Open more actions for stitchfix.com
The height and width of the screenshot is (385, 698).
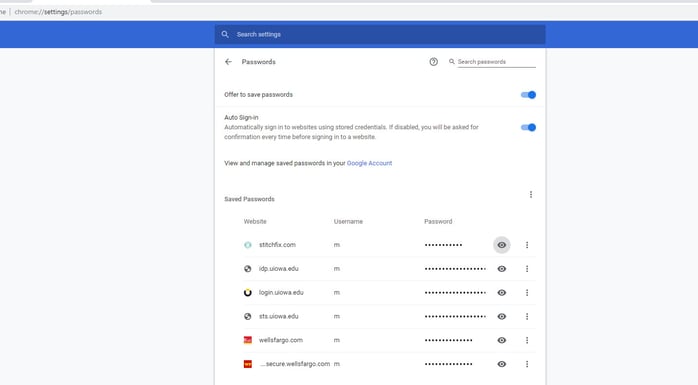click(527, 245)
